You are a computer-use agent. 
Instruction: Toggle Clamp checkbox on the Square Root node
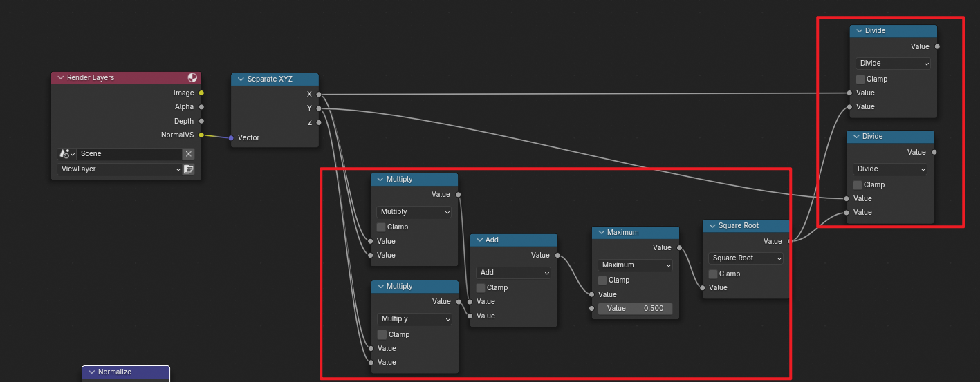point(713,274)
